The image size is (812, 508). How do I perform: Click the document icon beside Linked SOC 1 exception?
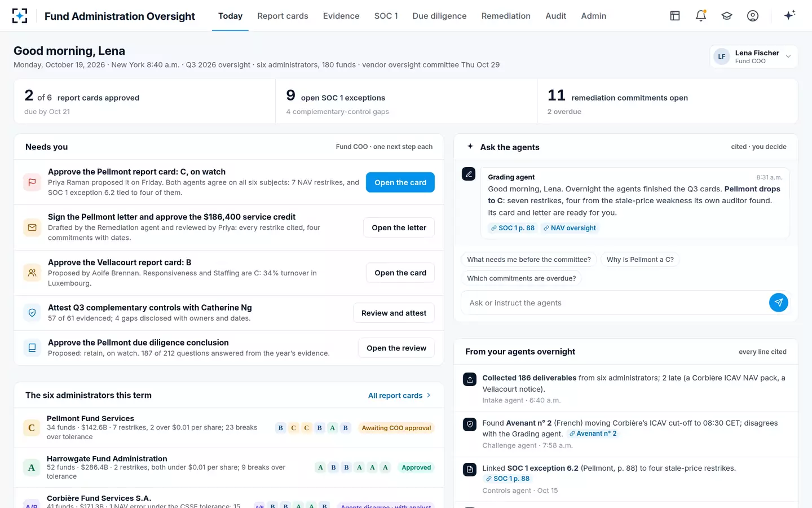coord(470,470)
